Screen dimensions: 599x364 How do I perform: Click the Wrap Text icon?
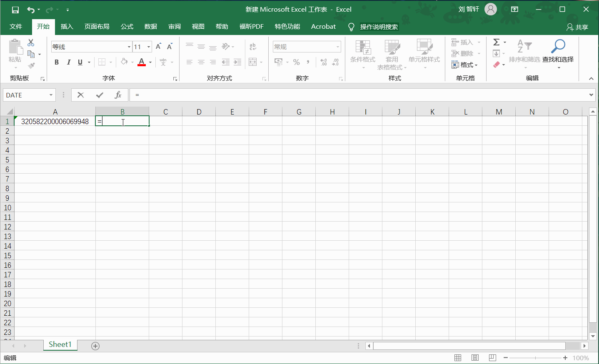[253, 47]
